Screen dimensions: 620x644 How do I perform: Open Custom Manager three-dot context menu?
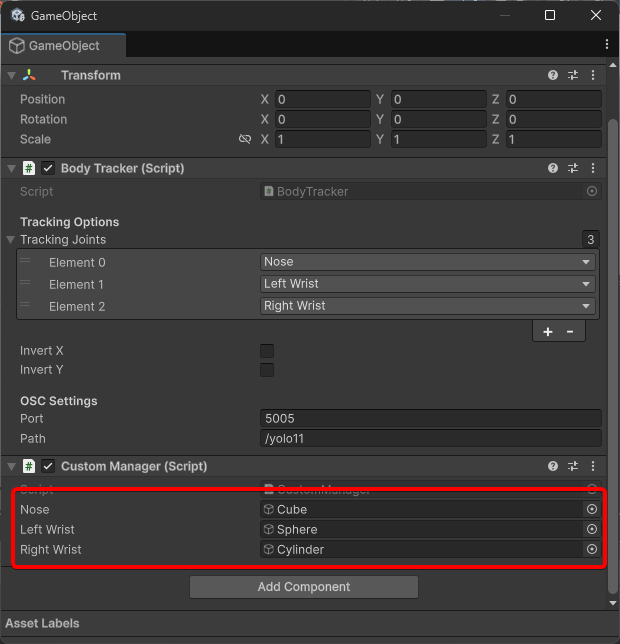pyautogui.click(x=593, y=466)
